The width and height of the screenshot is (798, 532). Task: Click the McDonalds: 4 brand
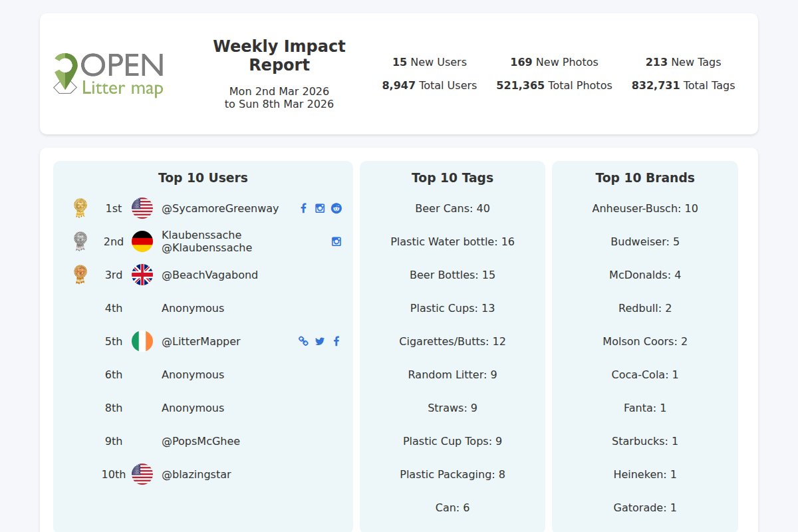(645, 275)
